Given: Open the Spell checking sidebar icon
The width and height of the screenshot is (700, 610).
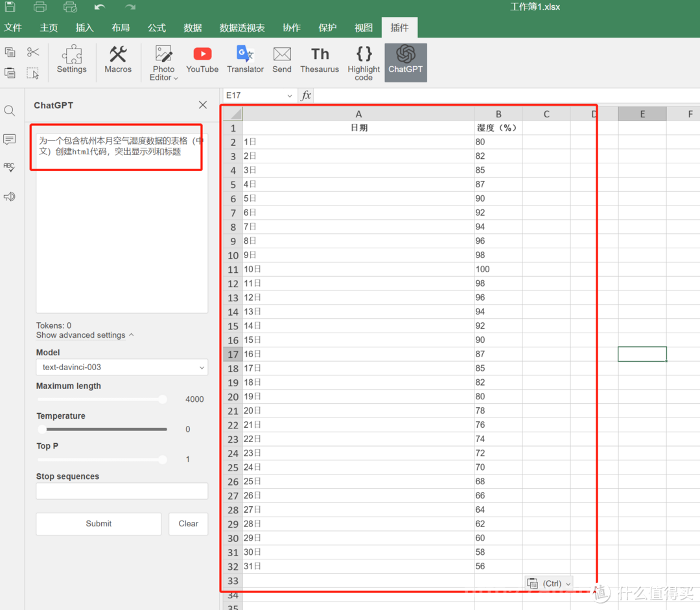Looking at the screenshot, I should coord(9,167).
